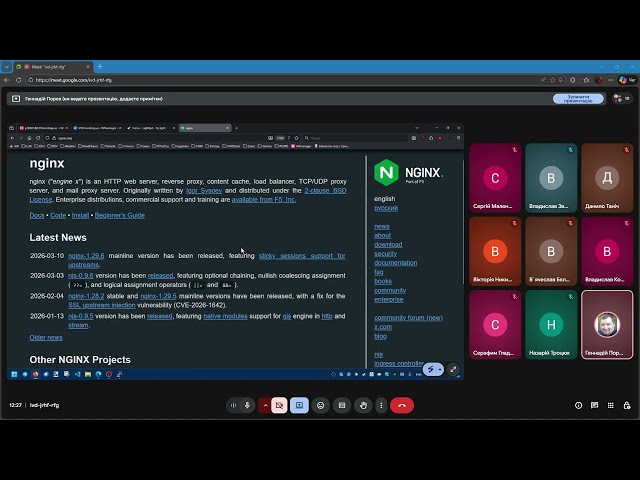640x480 pixels.
Task: Open the chat panel icon
Action: (x=595, y=405)
